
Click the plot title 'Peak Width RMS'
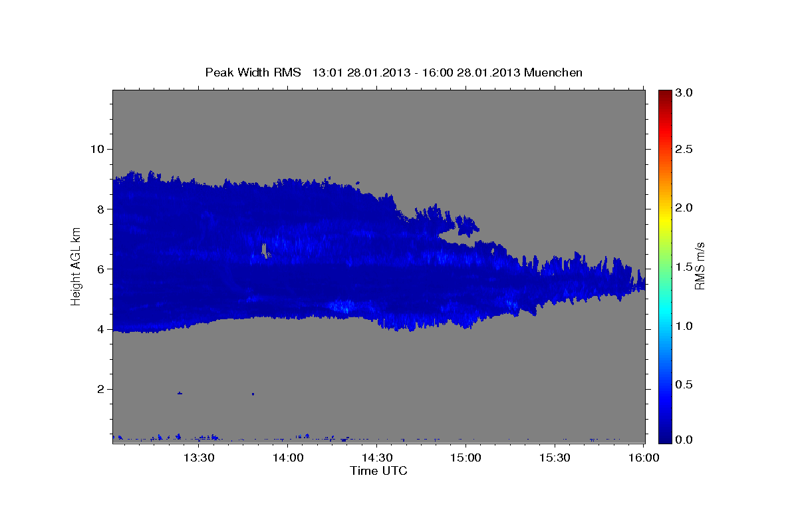coord(253,72)
